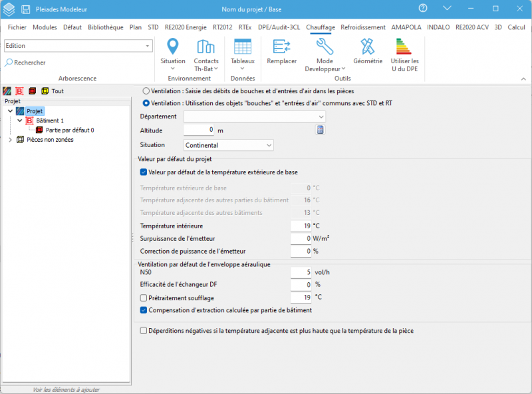
Task: Click Surpuissance de l'émetteur field
Action: tap(301, 238)
